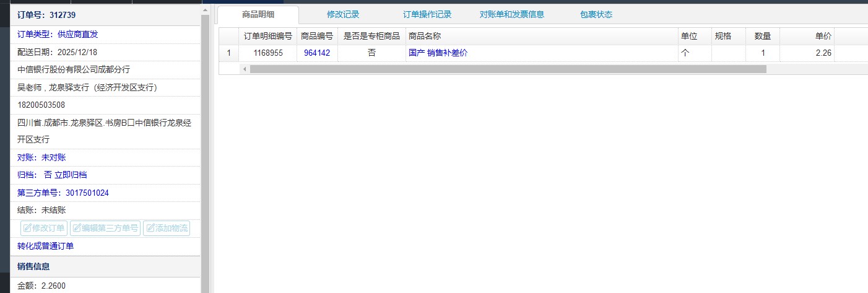Viewport: 868px width, 293px height.
Task: Switch to the 修改记录 tab
Action: tap(342, 15)
